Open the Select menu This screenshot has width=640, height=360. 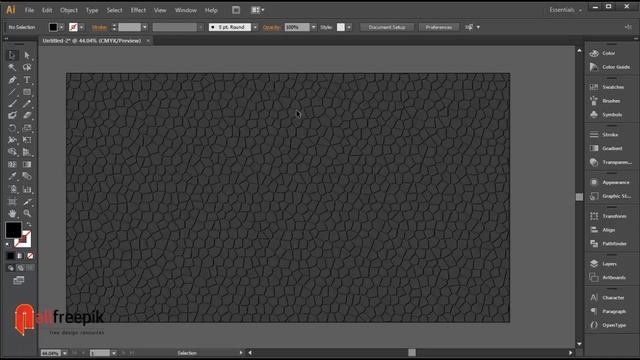pos(114,10)
